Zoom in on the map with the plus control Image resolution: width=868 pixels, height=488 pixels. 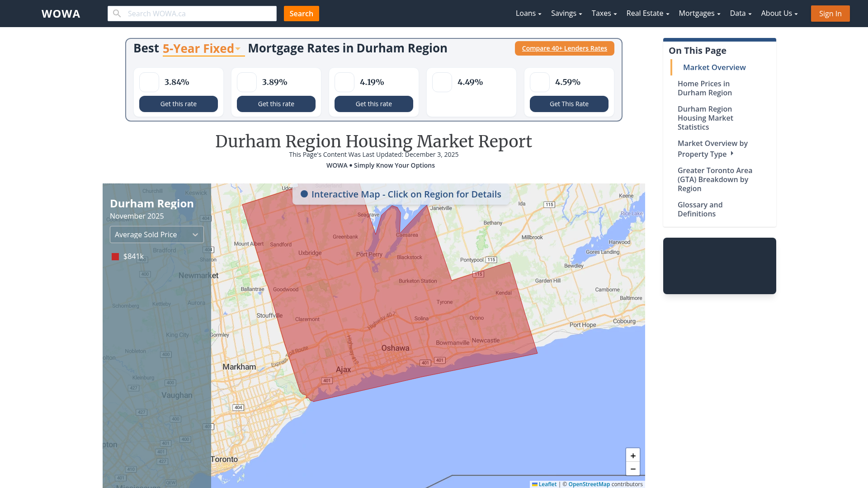coord(632,455)
